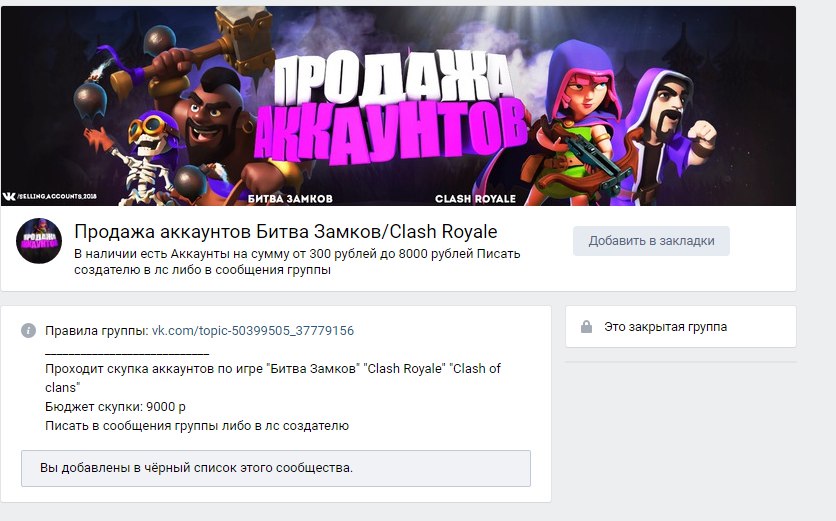Click the info icon beside Правила группы
The height and width of the screenshot is (521, 836).
click(x=28, y=331)
